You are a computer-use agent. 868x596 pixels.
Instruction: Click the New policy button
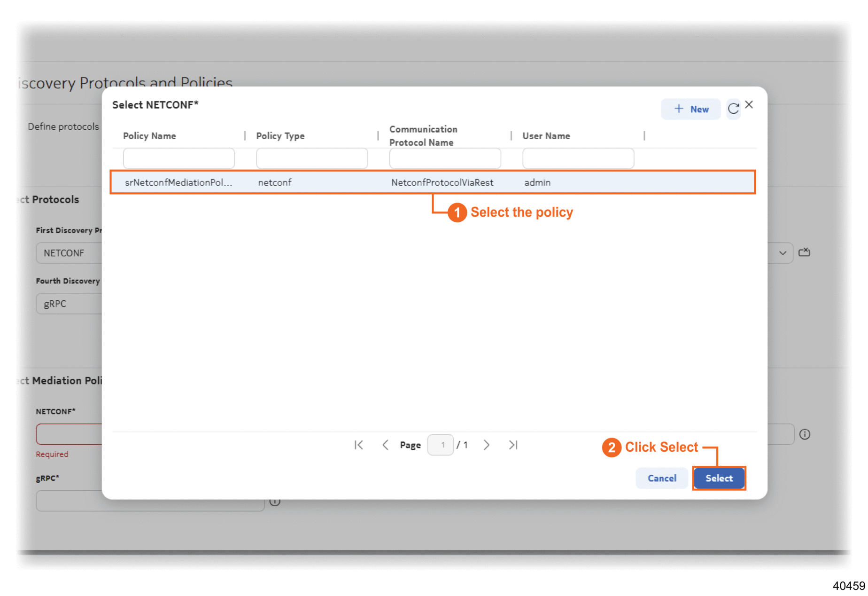pos(690,109)
